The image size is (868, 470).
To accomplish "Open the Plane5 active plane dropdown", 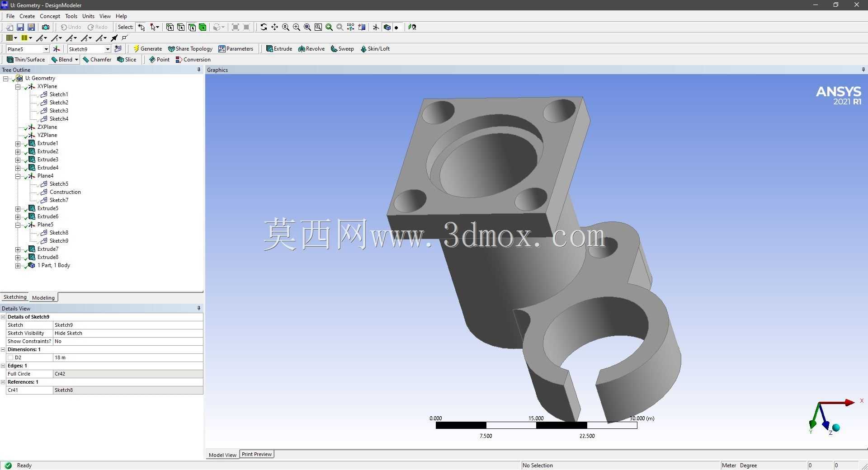I will click(46, 49).
